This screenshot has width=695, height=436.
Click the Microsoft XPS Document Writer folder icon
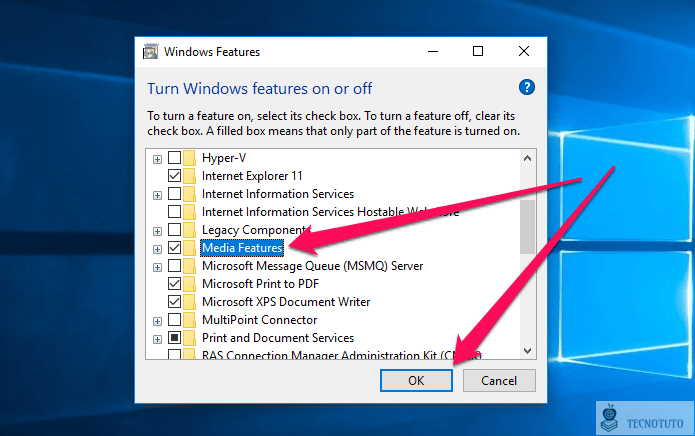189,302
